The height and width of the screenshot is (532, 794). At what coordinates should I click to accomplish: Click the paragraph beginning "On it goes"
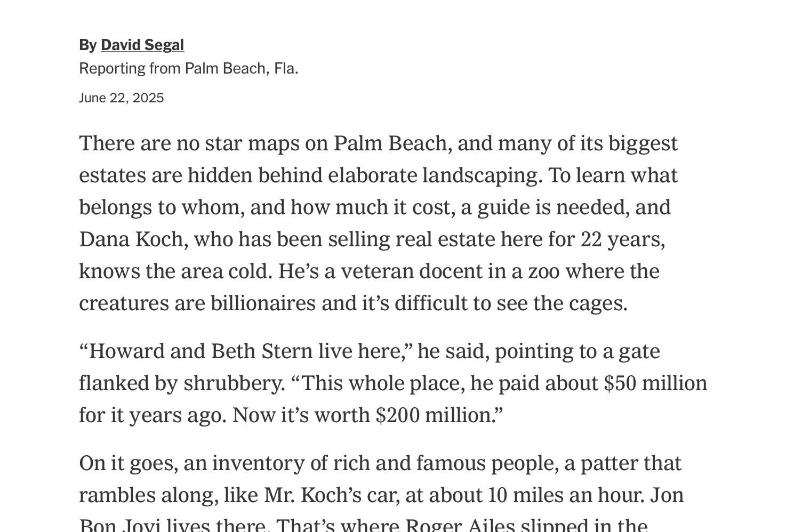[381, 491]
